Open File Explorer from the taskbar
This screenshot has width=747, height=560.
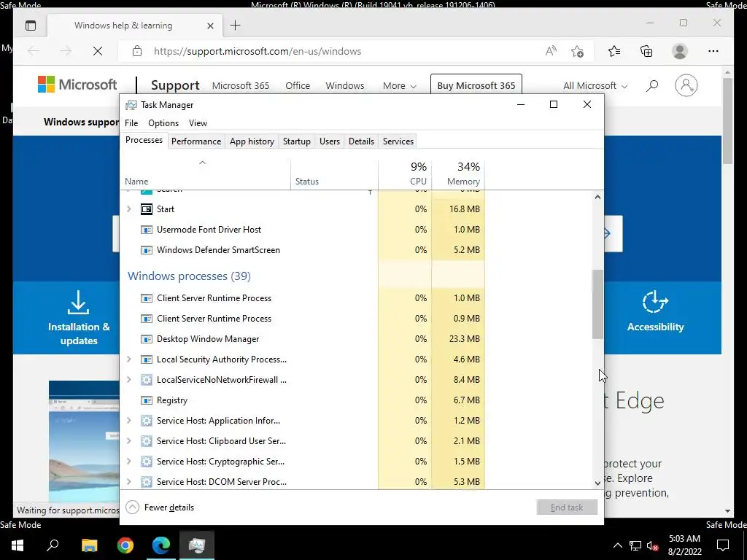coord(89,545)
